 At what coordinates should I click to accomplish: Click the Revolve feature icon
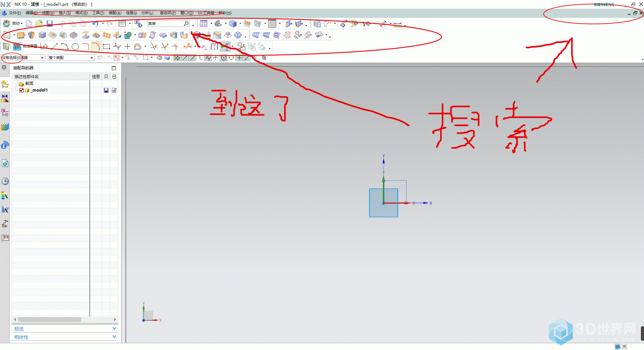31,35
